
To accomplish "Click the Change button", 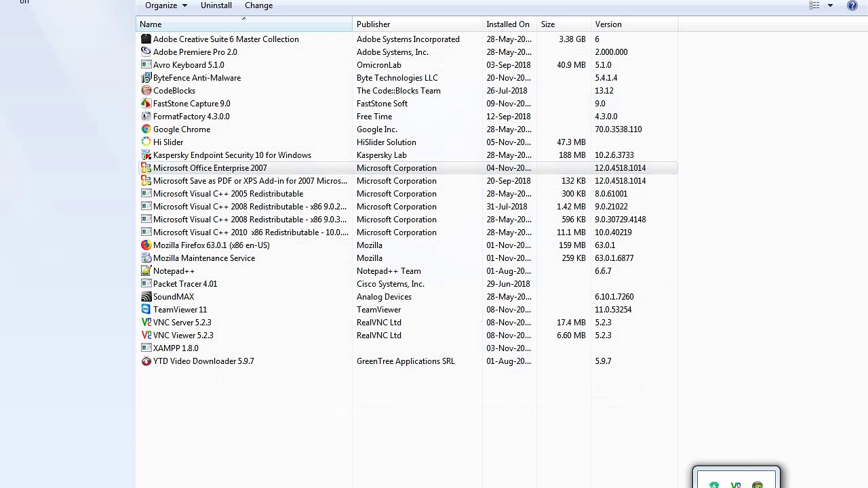I will pyautogui.click(x=258, y=5).
